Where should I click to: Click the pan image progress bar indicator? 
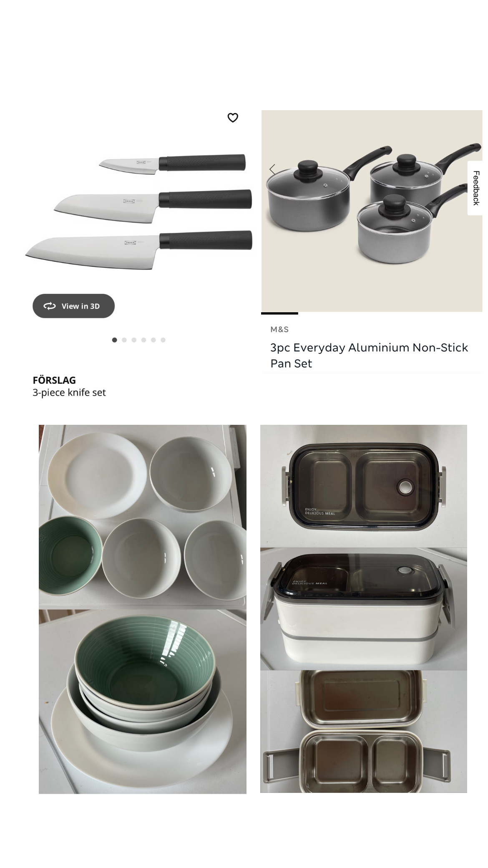point(279,313)
